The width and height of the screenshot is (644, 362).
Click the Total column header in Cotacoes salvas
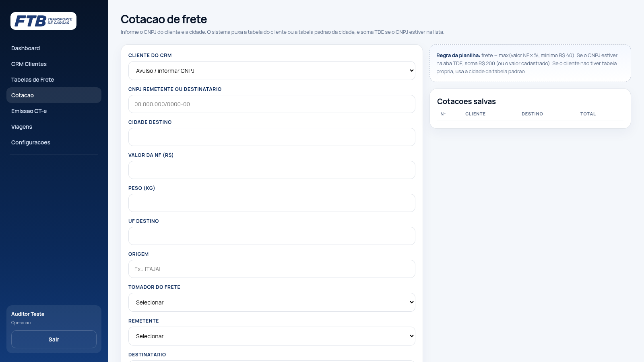pos(588,114)
